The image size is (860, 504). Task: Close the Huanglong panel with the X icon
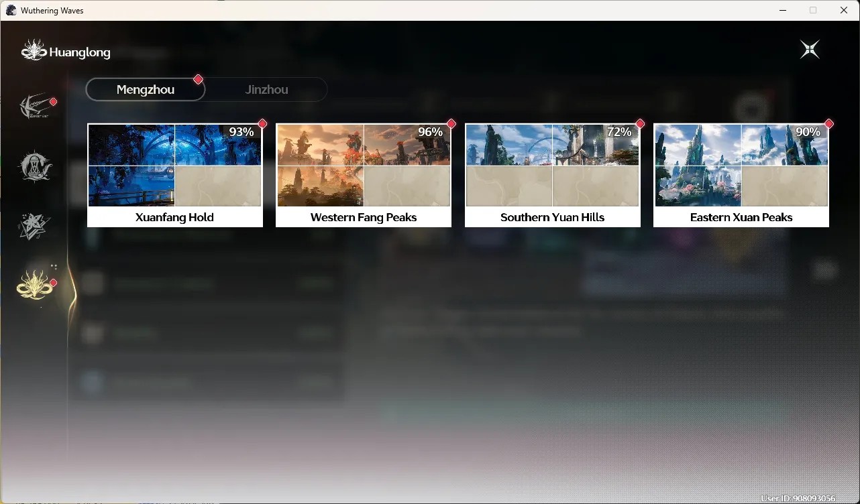coord(810,50)
